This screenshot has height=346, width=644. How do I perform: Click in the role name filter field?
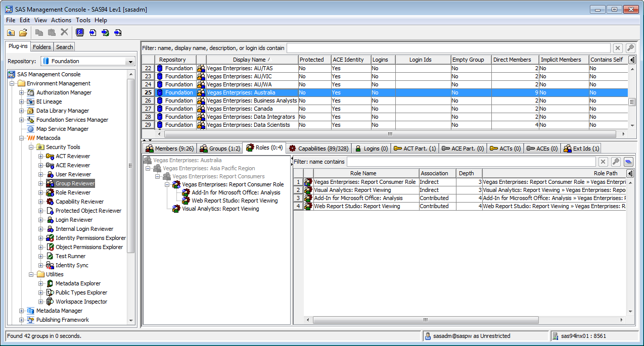pos(471,162)
